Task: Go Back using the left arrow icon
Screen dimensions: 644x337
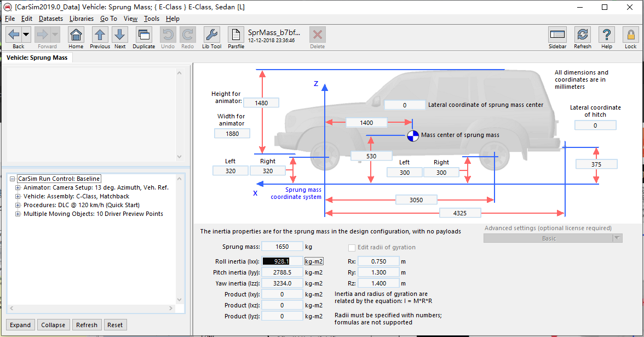Action: 14,35
